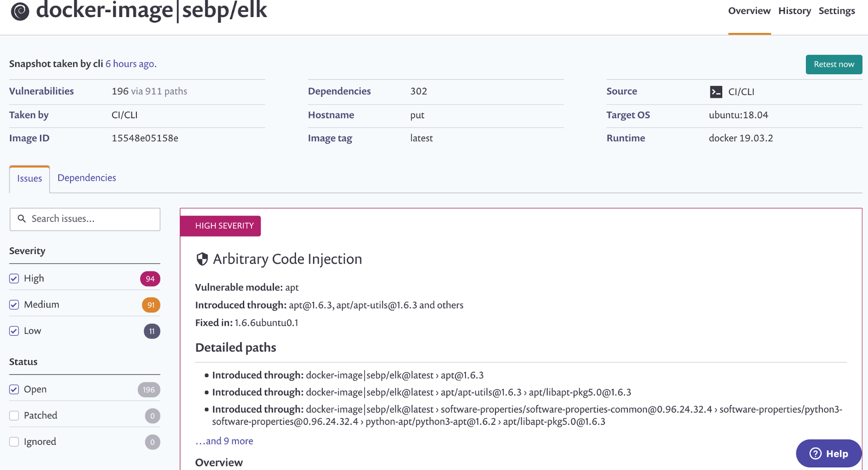Uncheck the Medium severity filter
868x470 pixels.
tap(14, 305)
